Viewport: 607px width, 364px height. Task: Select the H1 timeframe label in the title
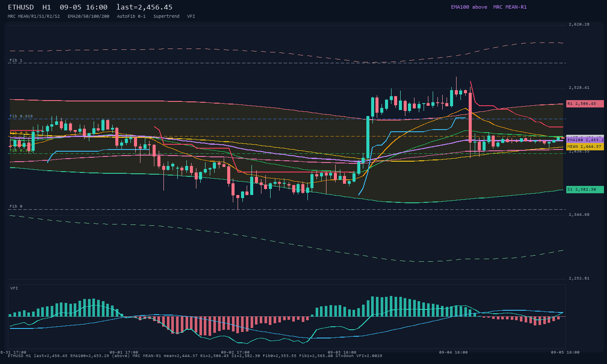(x=47, y=7)
